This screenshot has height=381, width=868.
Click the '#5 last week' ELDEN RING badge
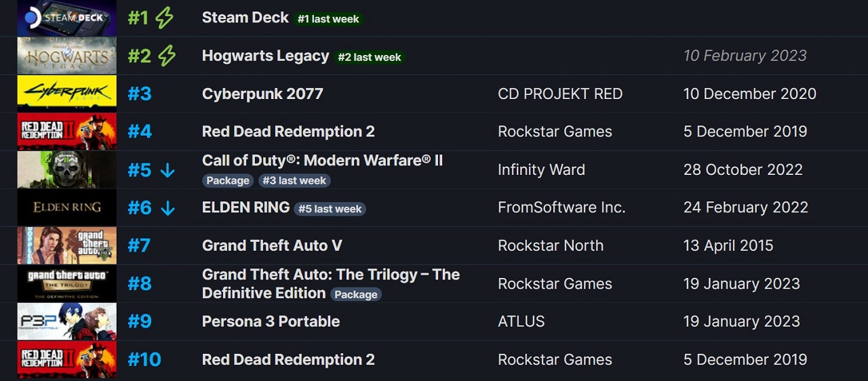click(x=330, y=209)
